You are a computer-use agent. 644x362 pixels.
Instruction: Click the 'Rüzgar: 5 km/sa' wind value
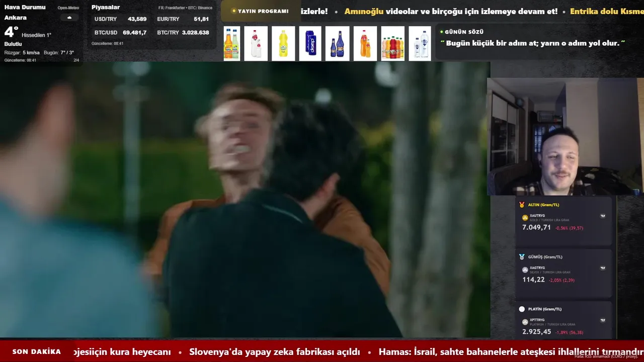(22, 53)
